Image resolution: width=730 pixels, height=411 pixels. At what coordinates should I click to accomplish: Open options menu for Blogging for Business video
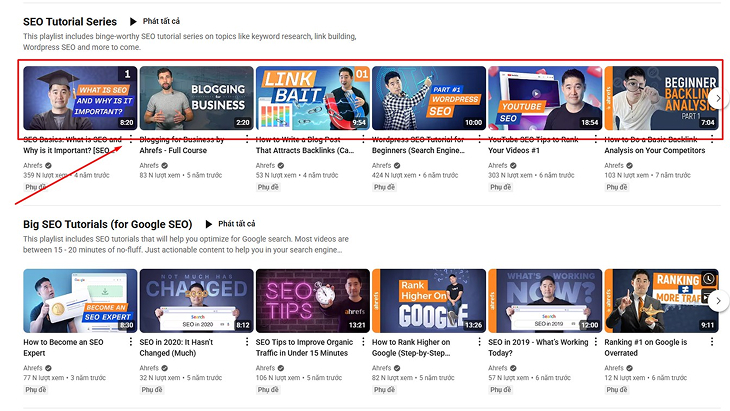click(x=247, y=139)
